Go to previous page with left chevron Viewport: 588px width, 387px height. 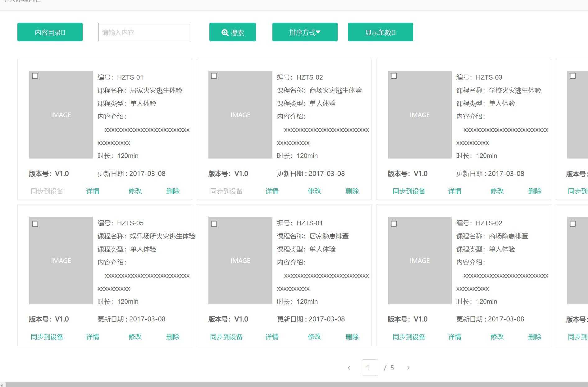349,368
